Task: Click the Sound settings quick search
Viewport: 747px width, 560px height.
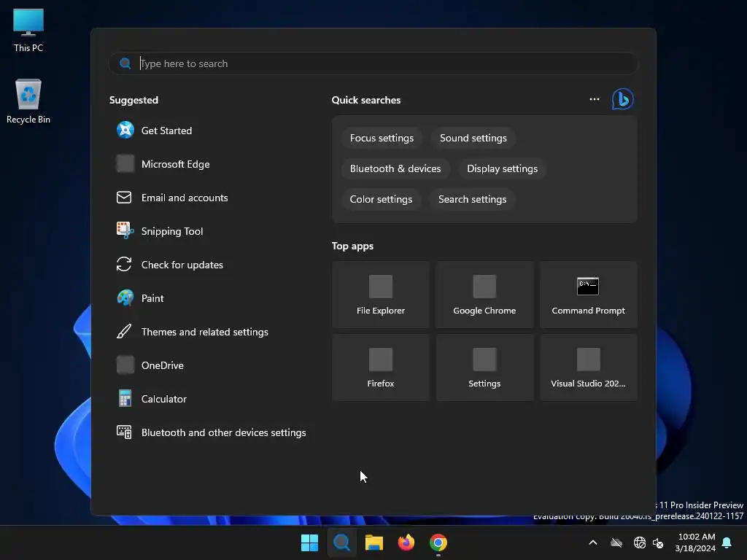Action: 473,138
